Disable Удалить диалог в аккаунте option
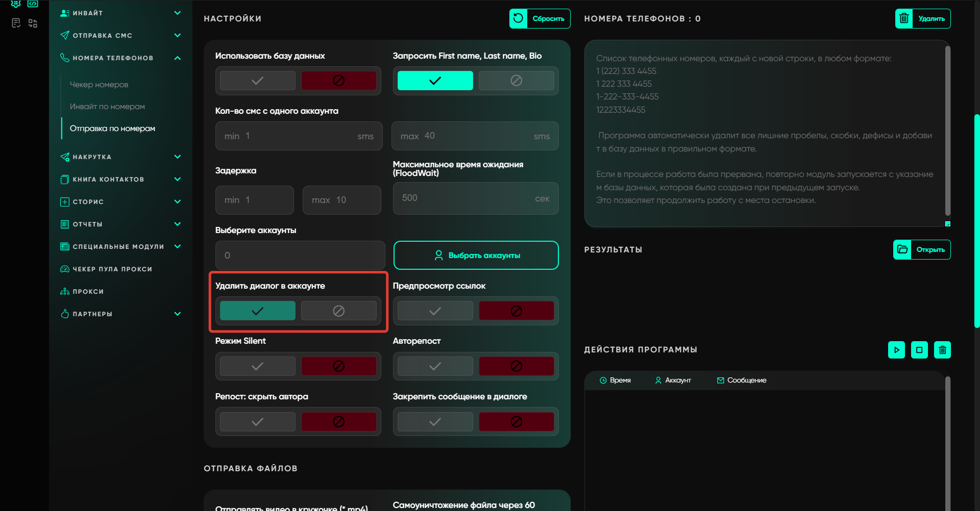 coord(338,311)
